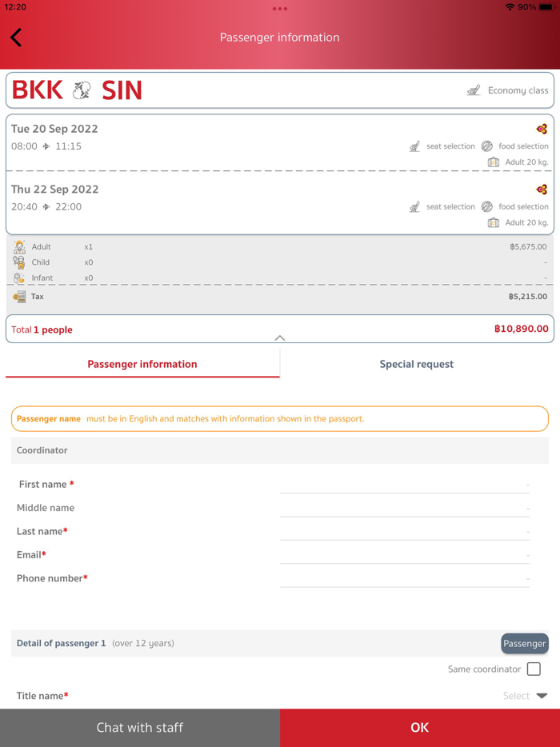The width and height of the screenshot is (560, 747).
Task: Click the back arrow on Passenger information header
Action: click(16, 38)
